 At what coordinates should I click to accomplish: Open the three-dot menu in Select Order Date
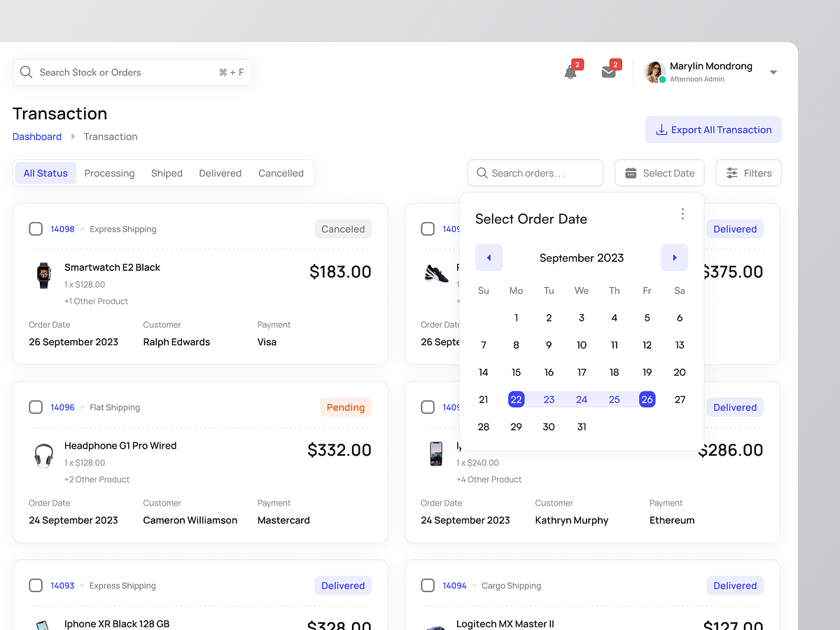point(682,214)
